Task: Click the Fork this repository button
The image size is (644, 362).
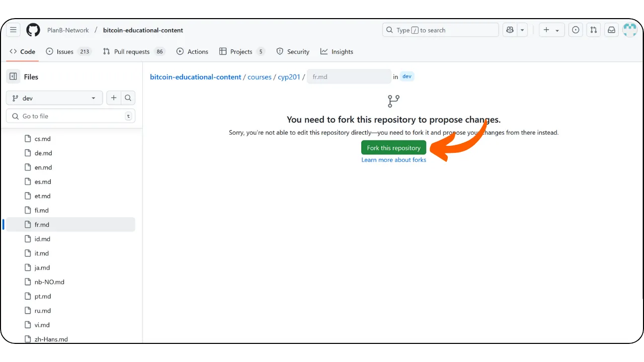Action: tap(393, 148)
